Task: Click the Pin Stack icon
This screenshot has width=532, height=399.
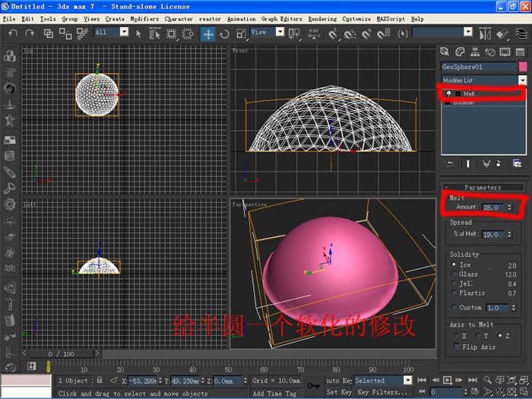Action: pos(450,164)
